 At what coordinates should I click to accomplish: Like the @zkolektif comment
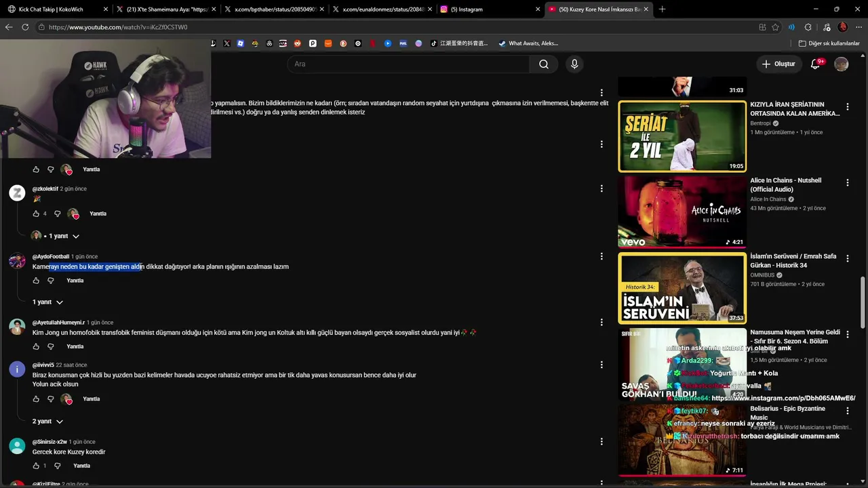(x=36, y=213)
